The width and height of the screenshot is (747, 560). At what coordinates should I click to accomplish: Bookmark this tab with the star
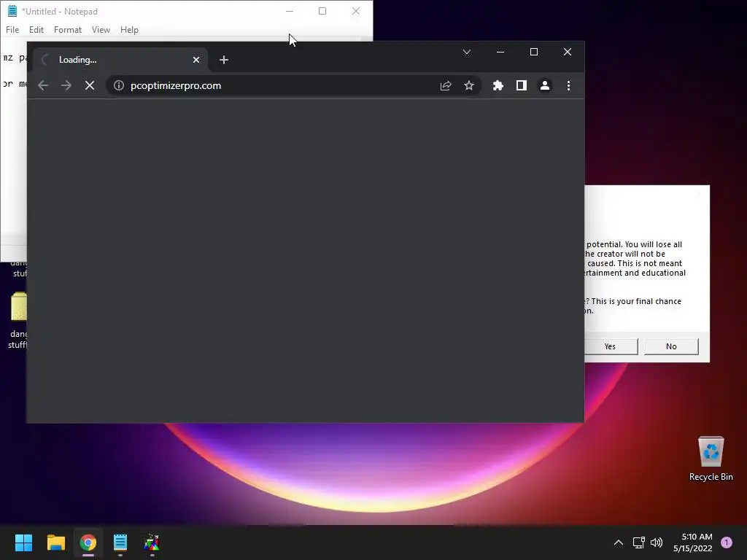(x=469, y=86)
